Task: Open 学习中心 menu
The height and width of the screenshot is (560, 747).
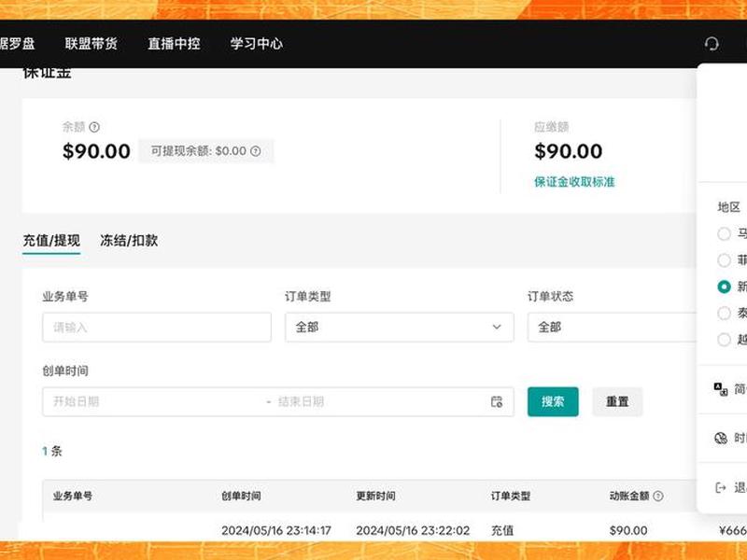Action: [256, 44]
